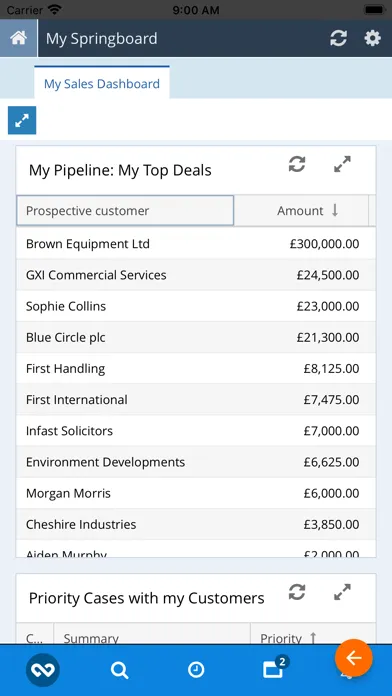
Task: Expand the My Top Deals panel
Action: point(342,164)
